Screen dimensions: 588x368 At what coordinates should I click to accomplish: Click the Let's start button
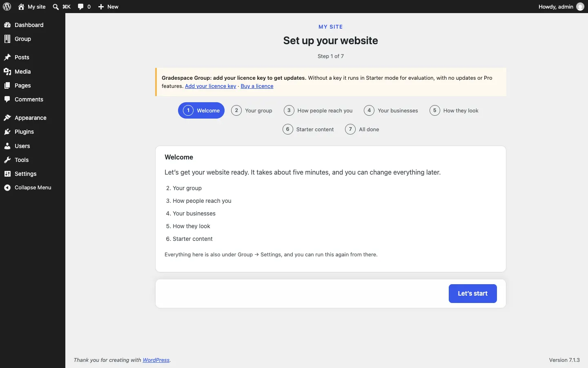(473, 294)
